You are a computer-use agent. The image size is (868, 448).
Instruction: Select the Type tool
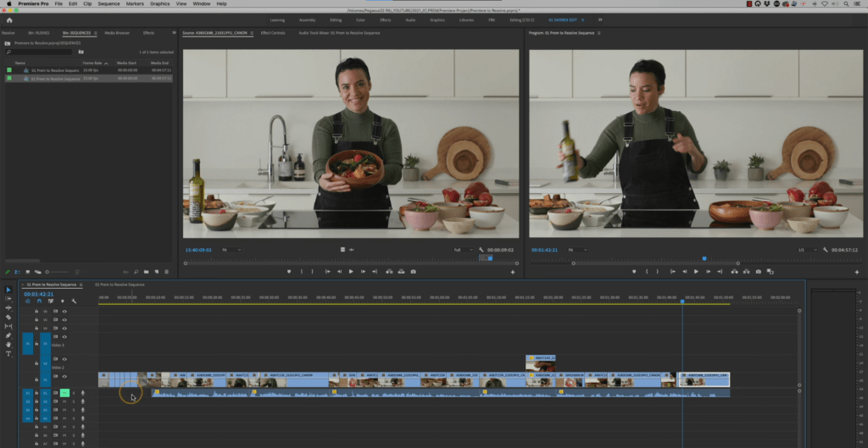click(x=8, y=353)
